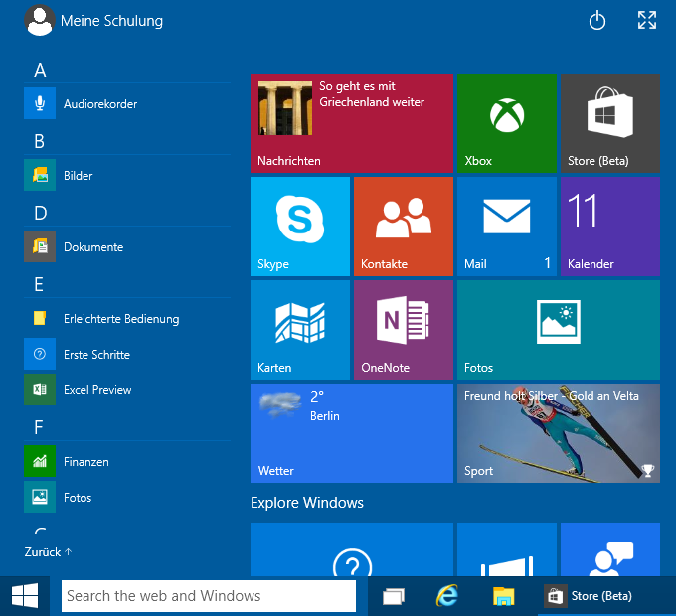Open the Karten maps tile
The height and width of the screenshot is (616, 676).
(299, 329)
